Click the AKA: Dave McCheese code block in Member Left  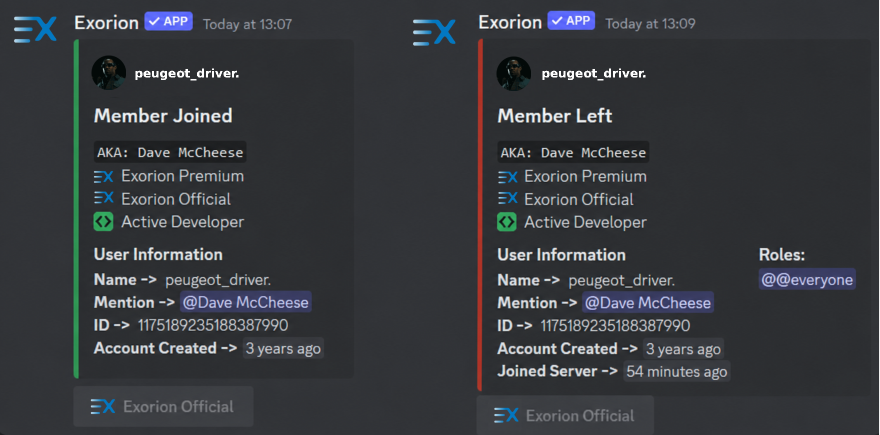click(573, 153)
